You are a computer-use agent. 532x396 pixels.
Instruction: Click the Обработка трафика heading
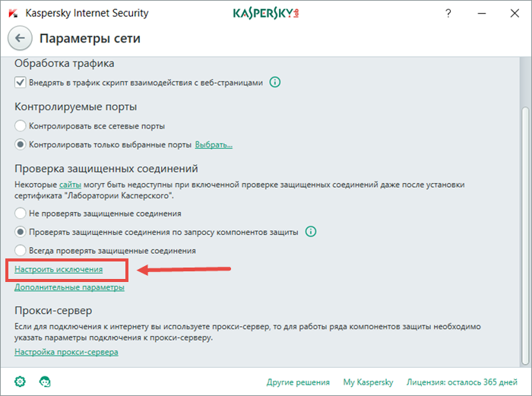[x=64, y=63]
